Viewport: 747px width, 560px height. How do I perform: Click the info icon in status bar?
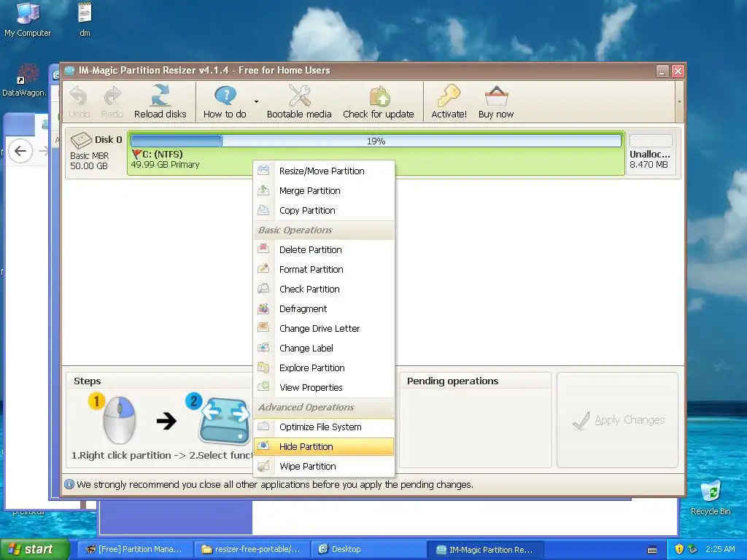pyautogui.click(x=69, y=484)
